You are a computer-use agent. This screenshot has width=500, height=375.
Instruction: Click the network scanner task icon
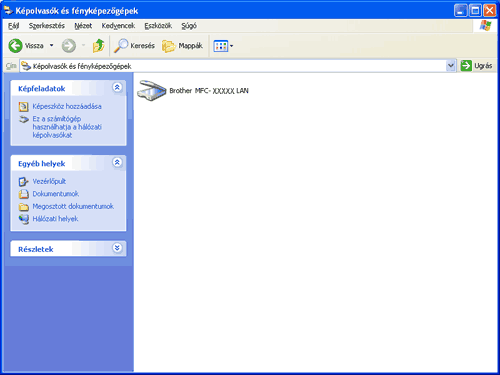pos(24,119)
